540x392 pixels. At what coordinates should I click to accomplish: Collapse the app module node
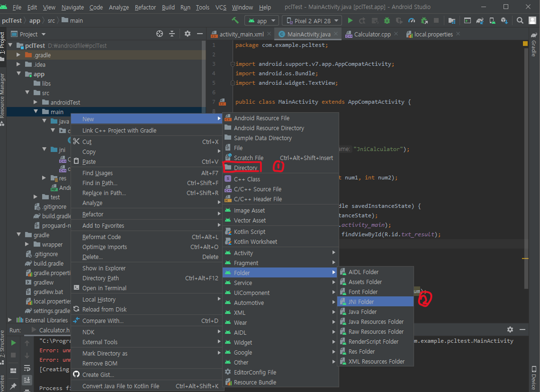click(x=19, y=74)
